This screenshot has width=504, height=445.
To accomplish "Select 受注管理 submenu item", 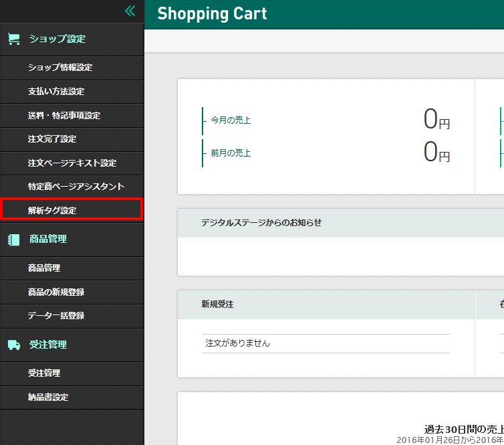I will pos(72,373).
